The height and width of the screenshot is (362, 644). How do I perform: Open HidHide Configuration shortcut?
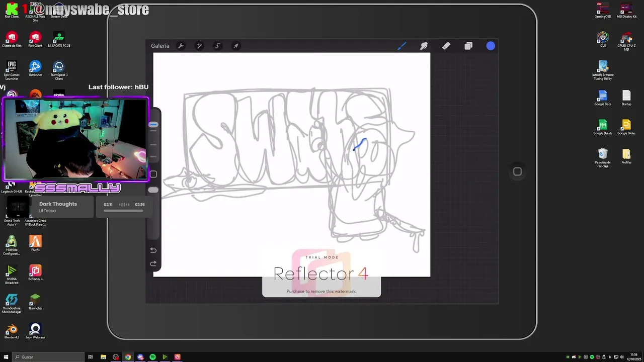point(12,245)
